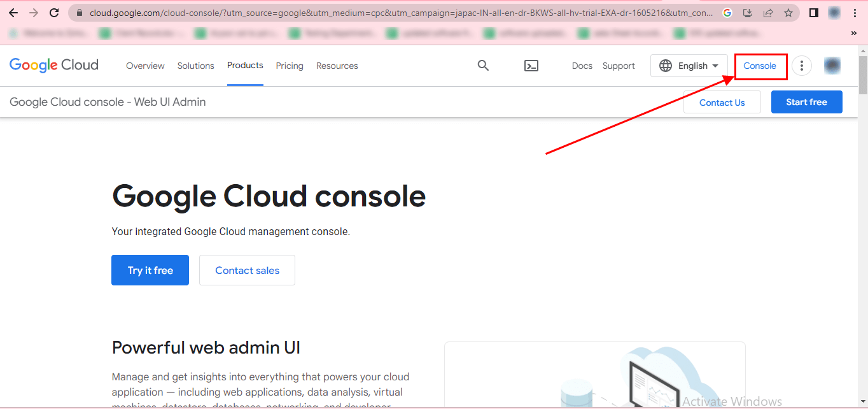Open the Products menu
Image resolution: width=868 pixels, height=409 pixels.
tap(245, 66)
